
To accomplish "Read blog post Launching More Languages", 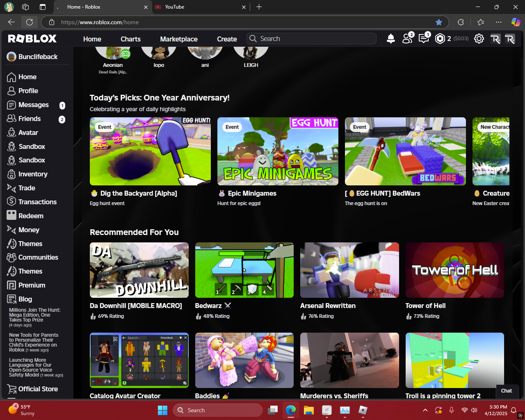I will [36, 367].
